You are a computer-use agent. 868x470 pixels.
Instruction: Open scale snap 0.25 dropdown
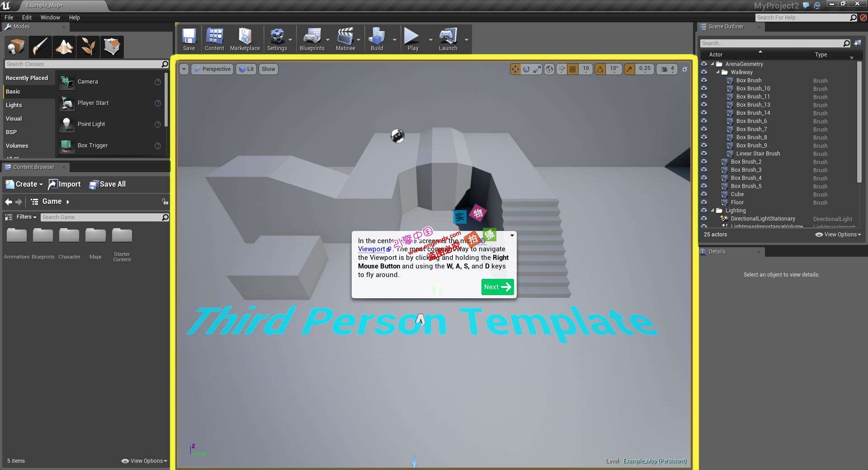tap(645, 69)
